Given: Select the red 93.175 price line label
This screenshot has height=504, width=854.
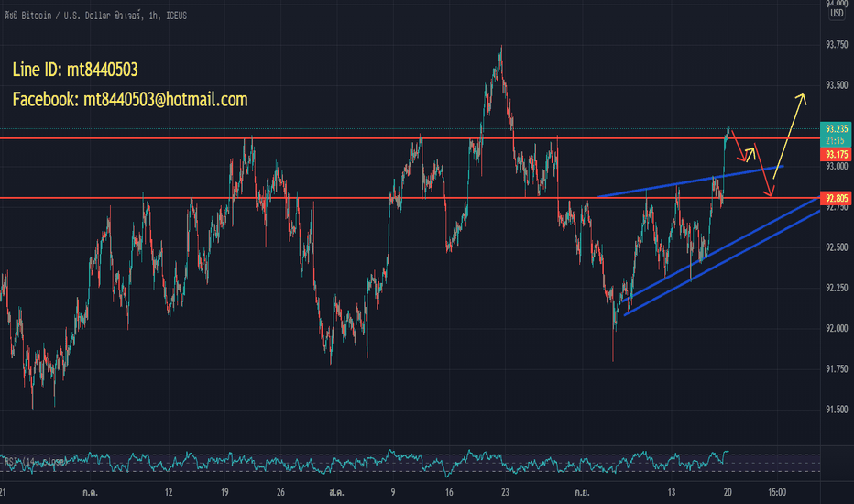Looking at the screenshot, I should click(836, 154).
